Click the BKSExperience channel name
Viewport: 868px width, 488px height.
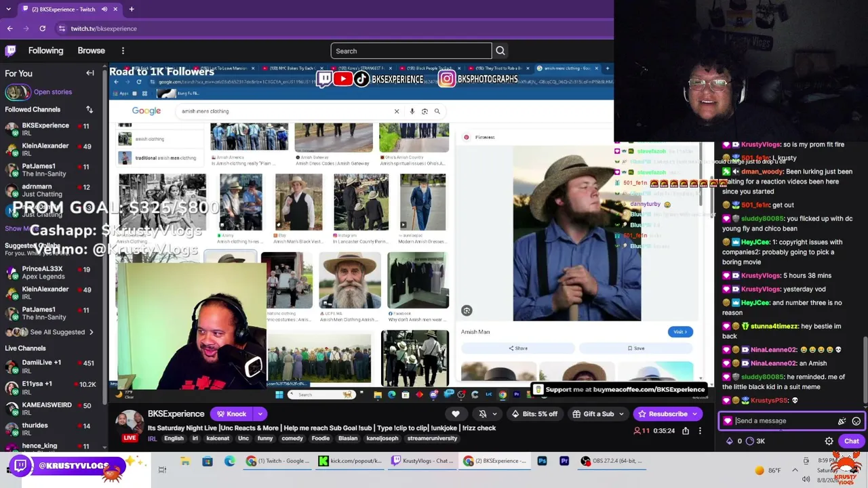(176, 414)
